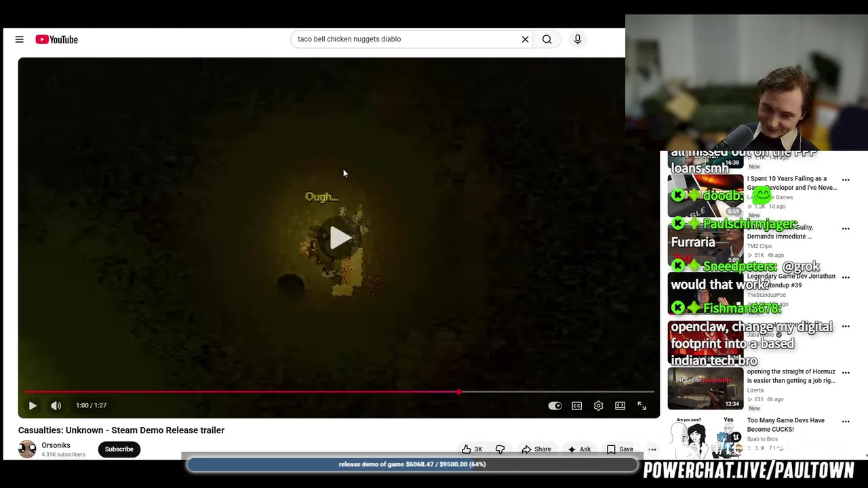Open more actions ellipsis under the video
Image resolution: width=868 pixels, height=488 pixels.
coord(652,449)
